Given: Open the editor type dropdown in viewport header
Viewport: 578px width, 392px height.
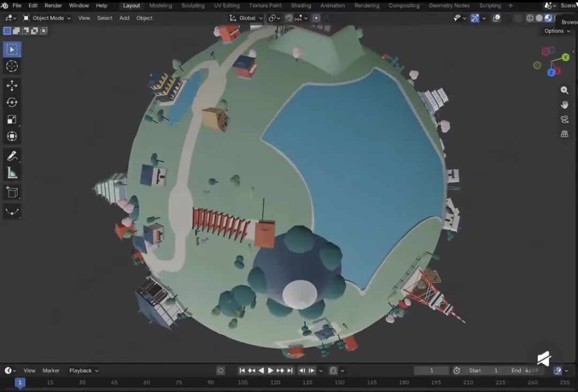Looking at the screenshot, I should 10,18.
